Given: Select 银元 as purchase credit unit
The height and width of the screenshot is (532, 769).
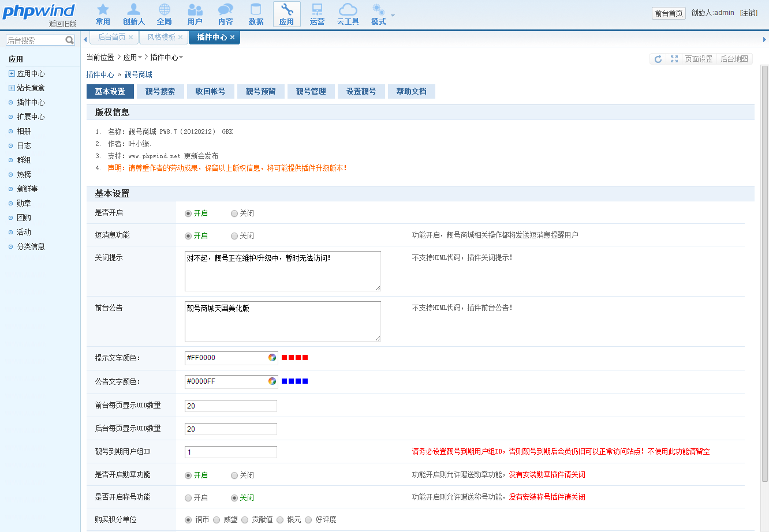Looking at the screenshot, I should [x=280, y=520].
